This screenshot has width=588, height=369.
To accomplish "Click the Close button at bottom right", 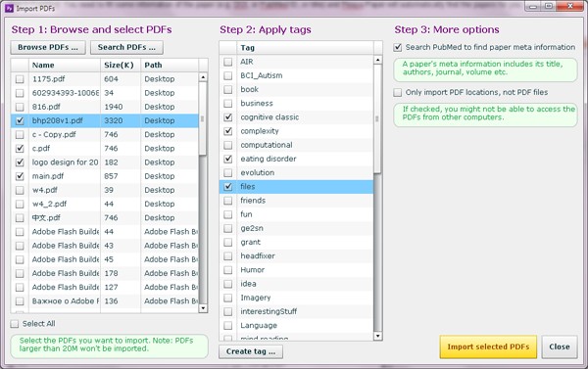I will coord(560,346).
